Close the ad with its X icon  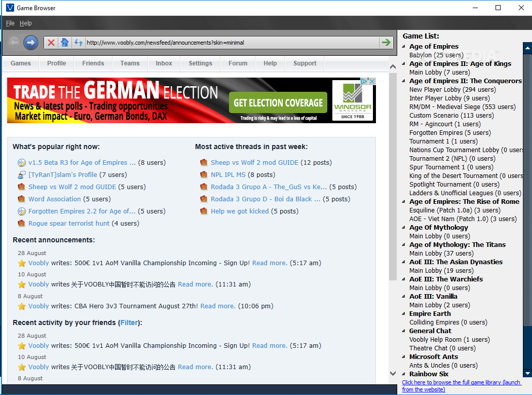tap(372, 81)
